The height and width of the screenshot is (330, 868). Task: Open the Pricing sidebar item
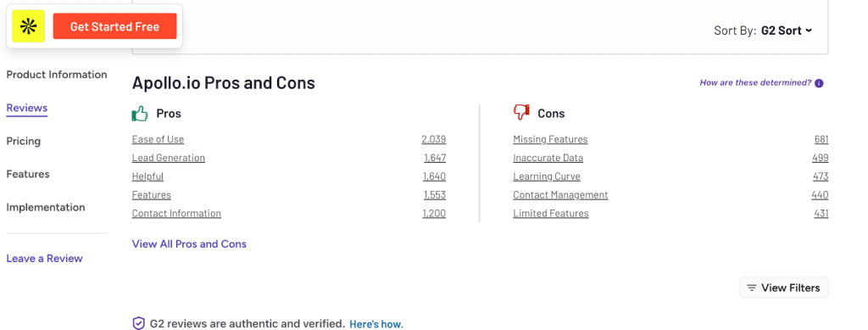(x=23, y=141)
